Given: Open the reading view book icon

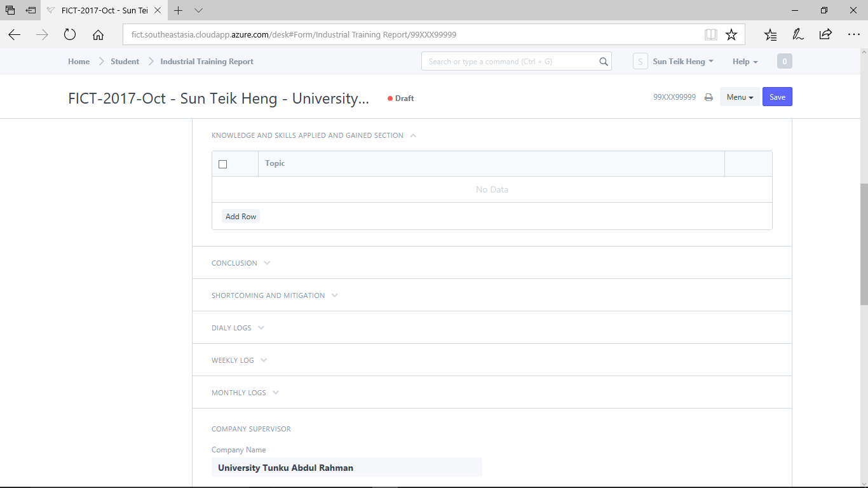Looking at the screenshot, I should coord(711,35).
